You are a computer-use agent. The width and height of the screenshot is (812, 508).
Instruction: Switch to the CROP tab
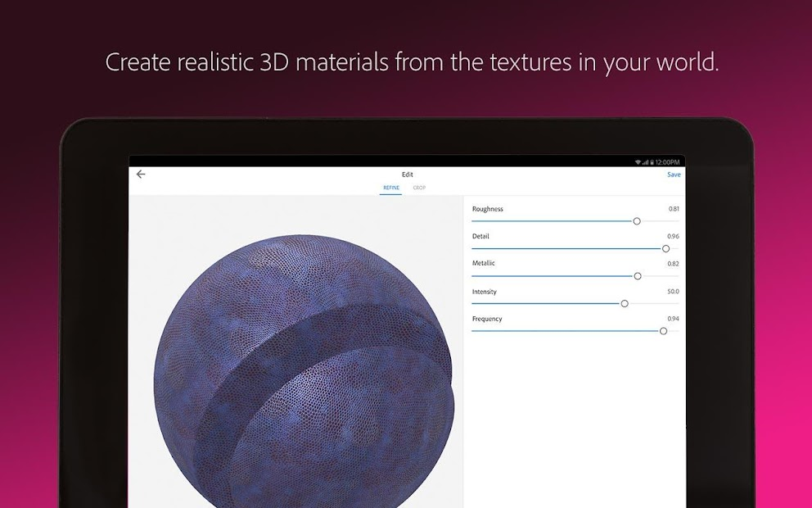420,188
